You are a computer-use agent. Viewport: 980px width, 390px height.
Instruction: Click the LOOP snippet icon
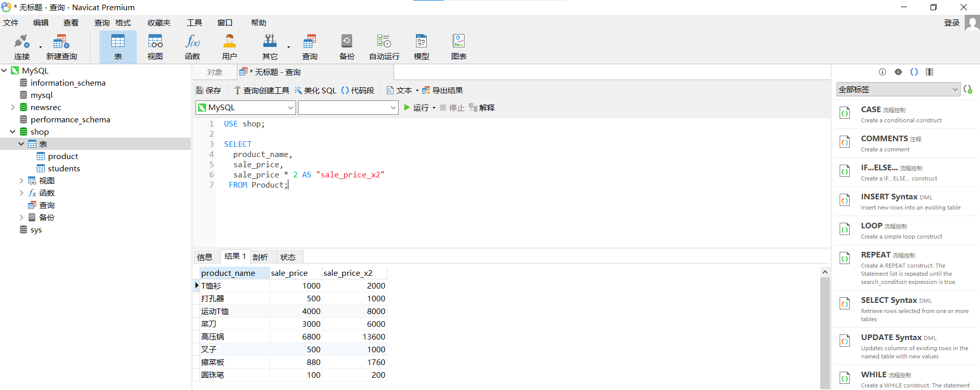845,229
